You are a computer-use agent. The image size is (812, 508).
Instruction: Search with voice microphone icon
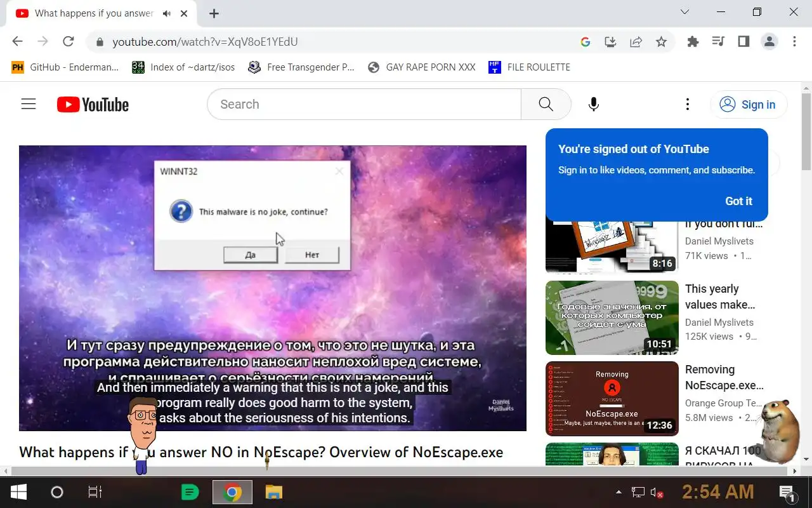coord(594,104)
